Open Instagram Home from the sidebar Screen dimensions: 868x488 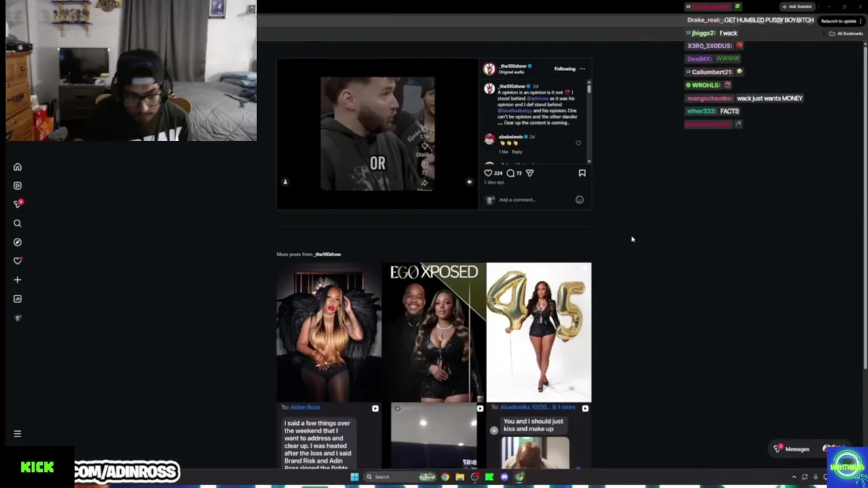tap(18, 167)
